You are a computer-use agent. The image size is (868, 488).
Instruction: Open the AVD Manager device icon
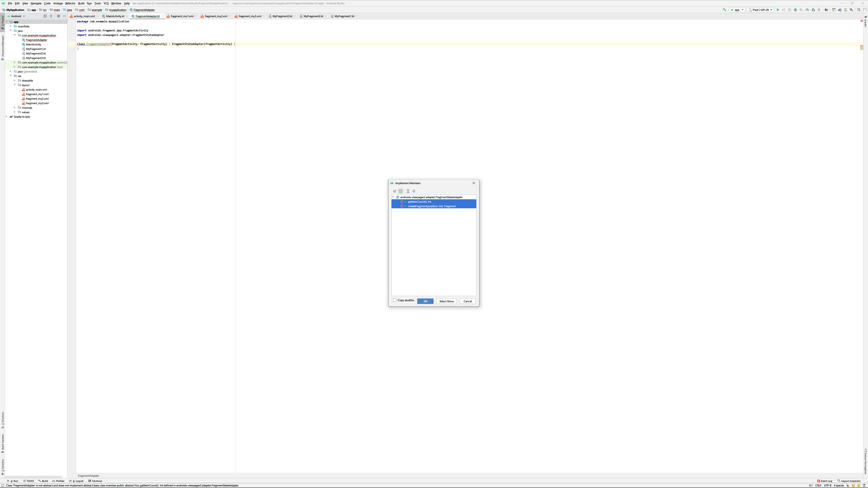coord(846,10)
